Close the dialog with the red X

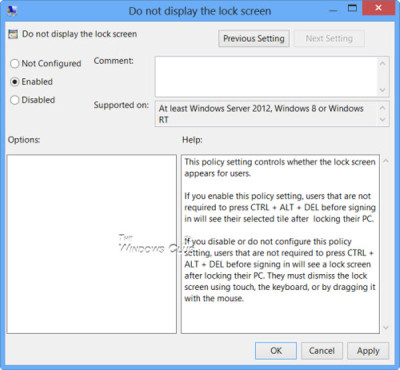point(378,8)
